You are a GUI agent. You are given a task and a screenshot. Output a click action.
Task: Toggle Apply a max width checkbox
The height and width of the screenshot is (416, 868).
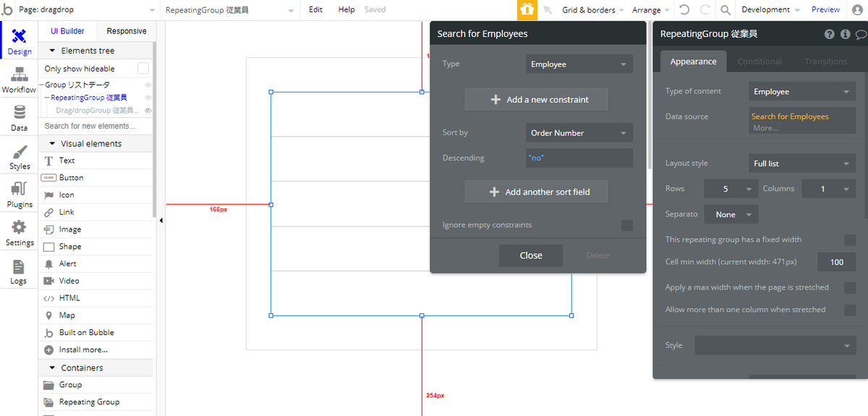click(850, 288)
